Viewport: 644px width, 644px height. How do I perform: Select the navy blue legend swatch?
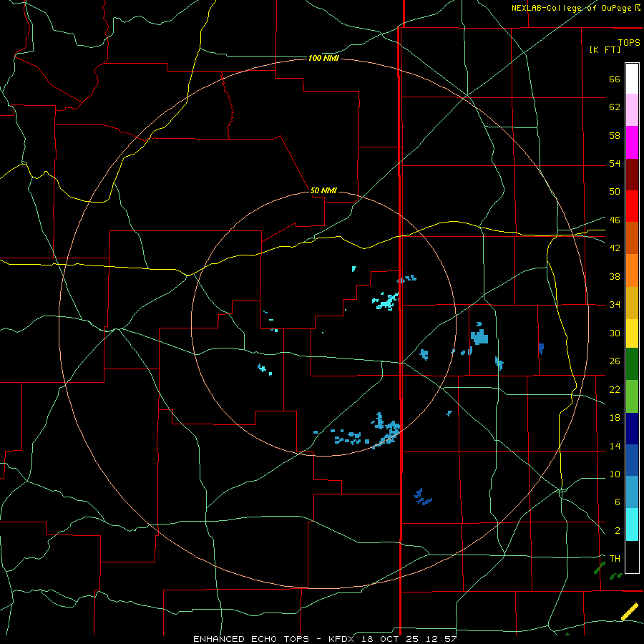[x=632, y=429]
